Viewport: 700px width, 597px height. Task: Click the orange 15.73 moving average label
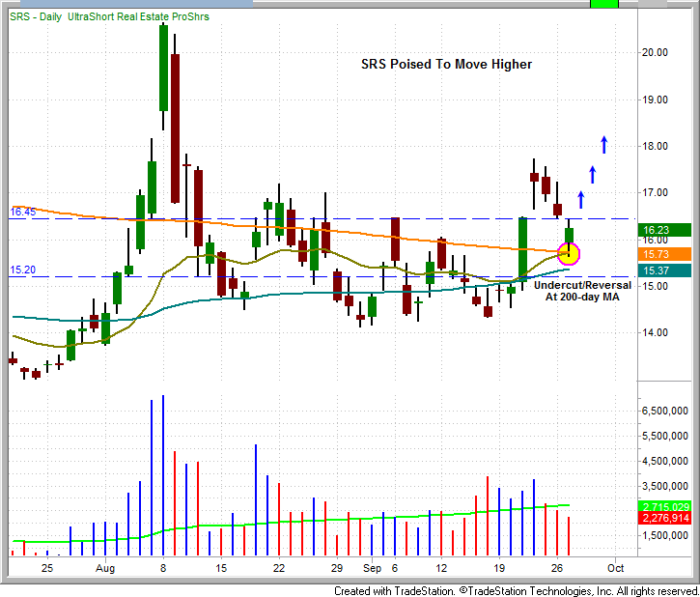coord(664,254)
